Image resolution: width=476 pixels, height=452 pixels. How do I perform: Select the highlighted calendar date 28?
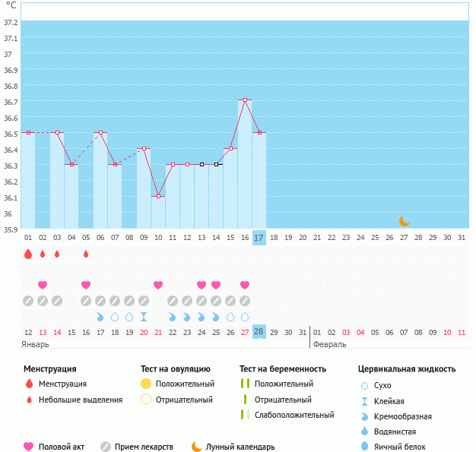pos(259,333)
